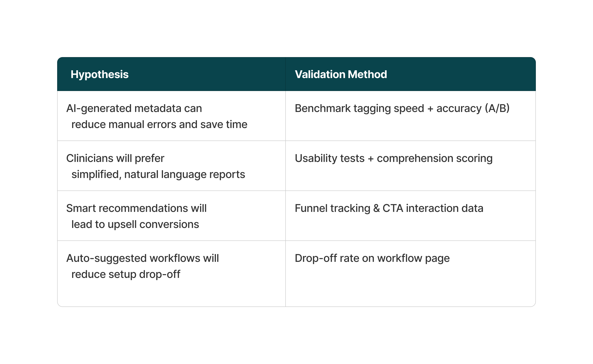593x364 pixels.
Task: Select Usability tests + comprehension scoring cell
Action: [411, 166]
